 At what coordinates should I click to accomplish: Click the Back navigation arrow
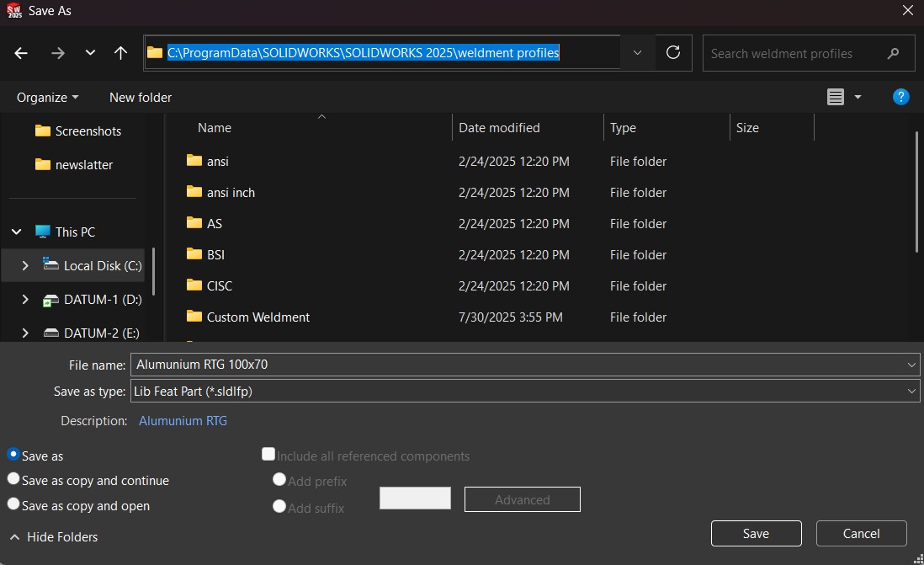pyautogui.click(x=21, y=53)
